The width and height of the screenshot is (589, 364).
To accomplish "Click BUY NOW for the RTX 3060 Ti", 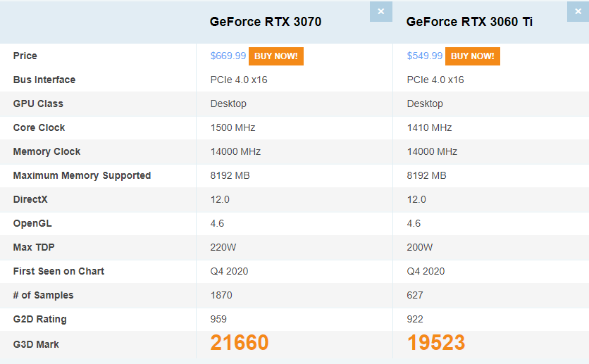I will pyautogui.click(x=473, y=56).
